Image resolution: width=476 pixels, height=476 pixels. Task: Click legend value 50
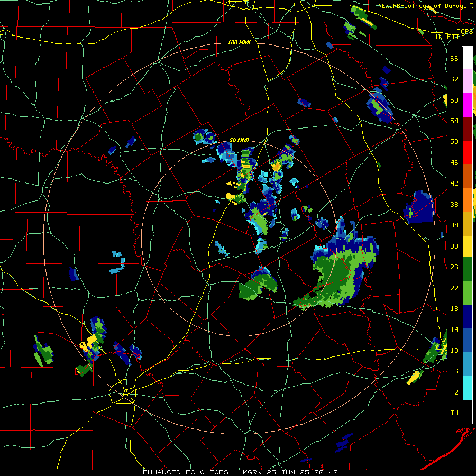point(454,142)
